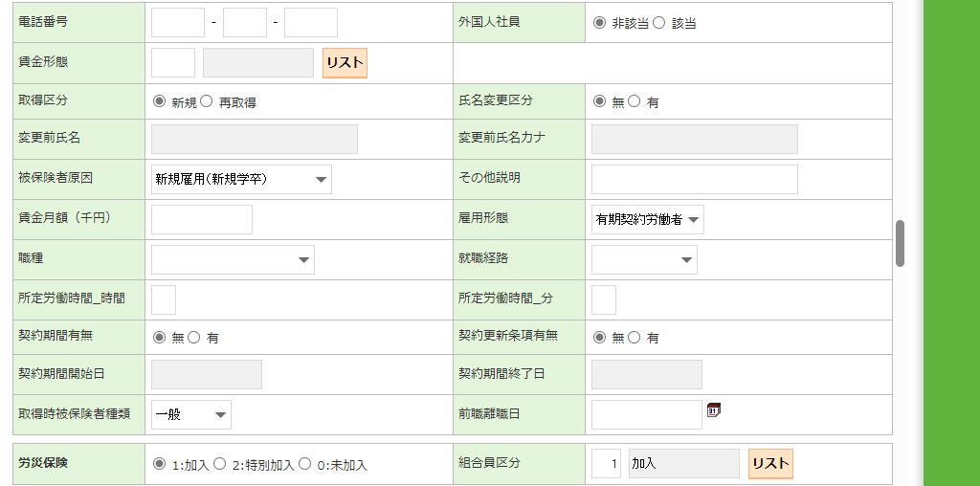Click the 所定労働時間_時間 input box
This screenshot has width=980, height=486.
164,299
